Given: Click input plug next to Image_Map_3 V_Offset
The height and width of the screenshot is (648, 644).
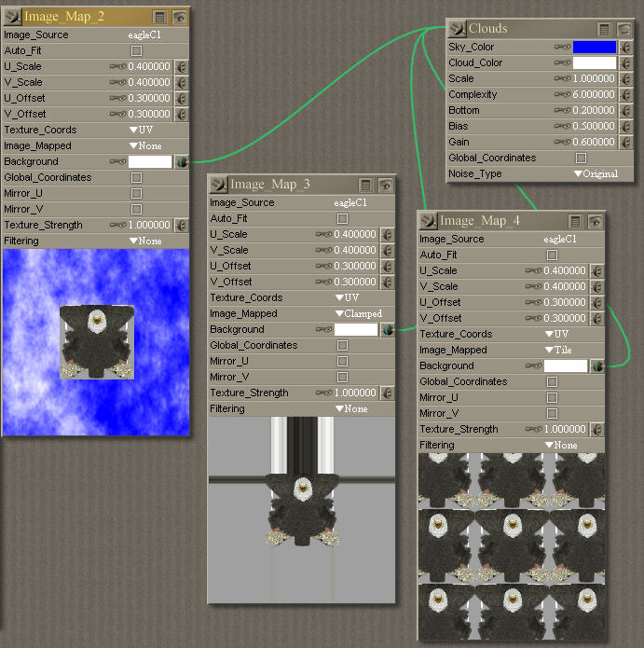Looking at the screenshot, I should (388, 282).
